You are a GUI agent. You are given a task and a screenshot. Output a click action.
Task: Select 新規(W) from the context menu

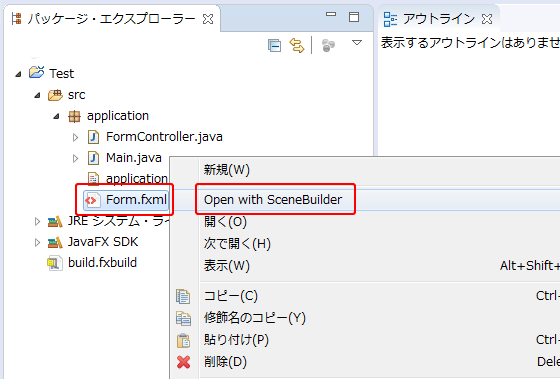tap(226, 170)
